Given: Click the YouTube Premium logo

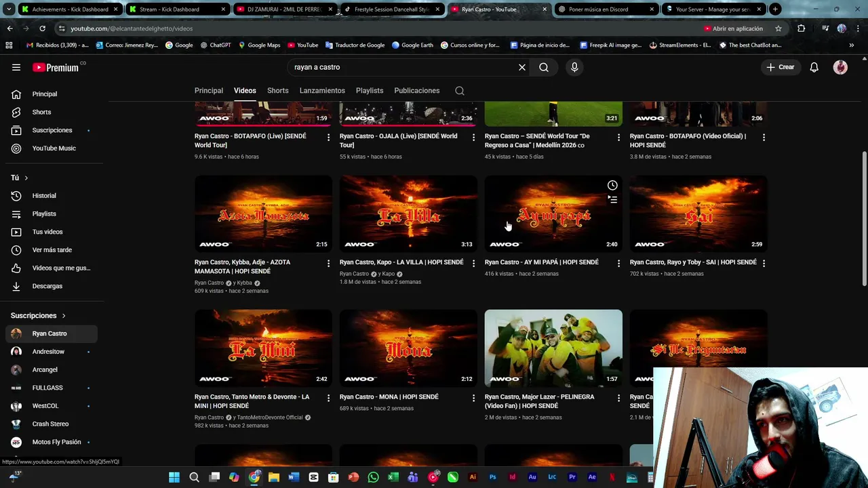Looking at the screenshot, I should pyautogui.click(x=56, y=67).
